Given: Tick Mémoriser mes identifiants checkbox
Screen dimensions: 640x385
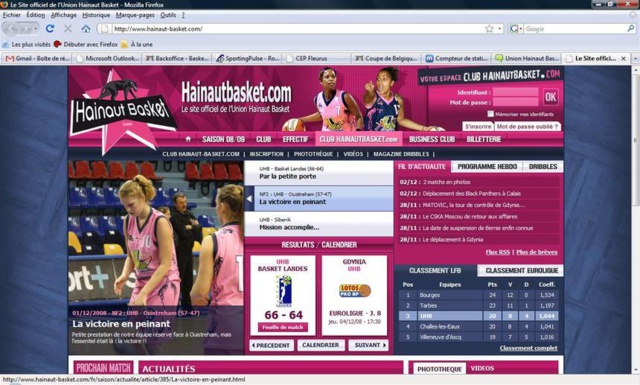Looking at the screenshot, I should point(491,114).
